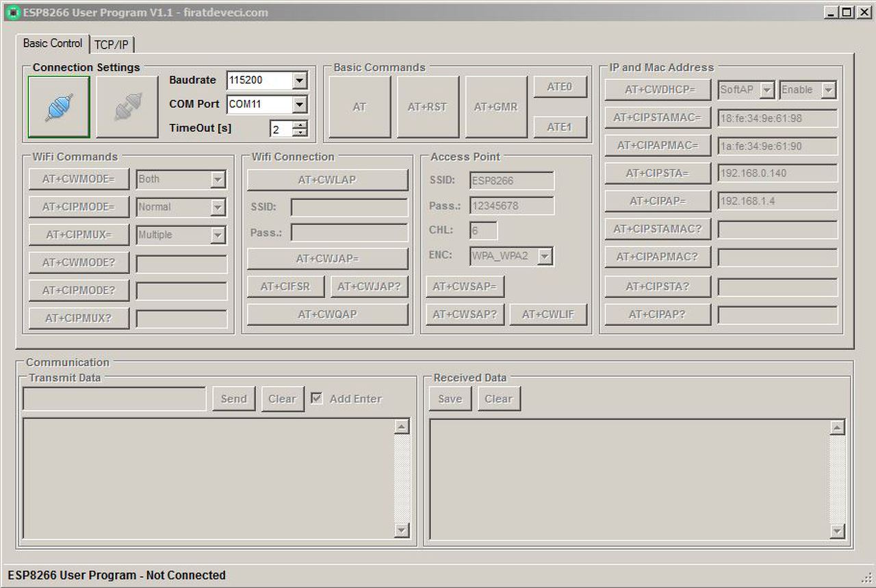Click the AP MAC field 1a:fe:34:9e:61:90
The width and height of the screenshot is (876, 588).
pyautogui.click(x=777, y=146)
